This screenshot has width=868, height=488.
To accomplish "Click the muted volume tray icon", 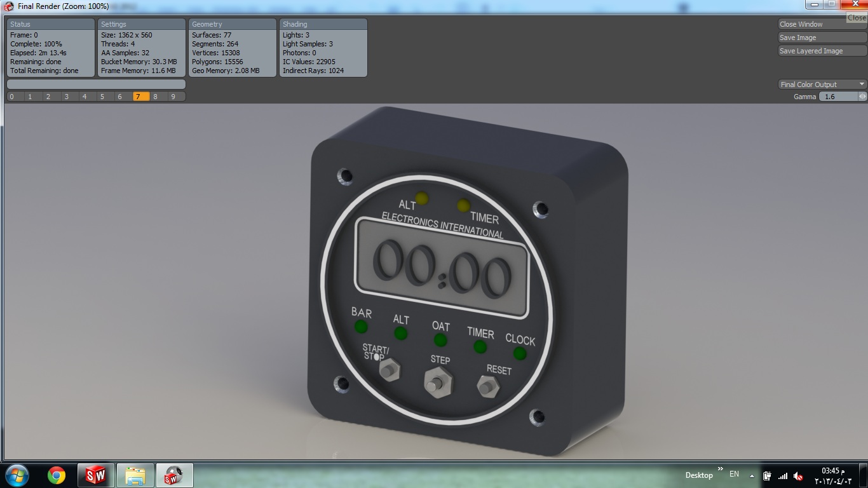I will point(799,477).
